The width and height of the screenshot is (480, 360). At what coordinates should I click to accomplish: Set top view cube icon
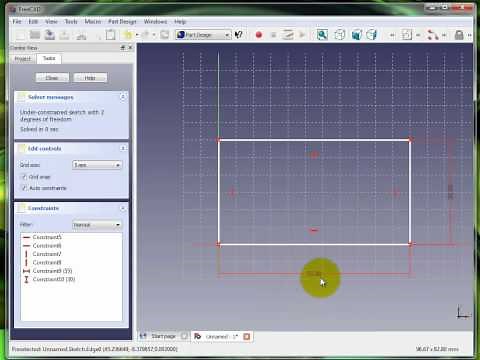click(371, 35)
